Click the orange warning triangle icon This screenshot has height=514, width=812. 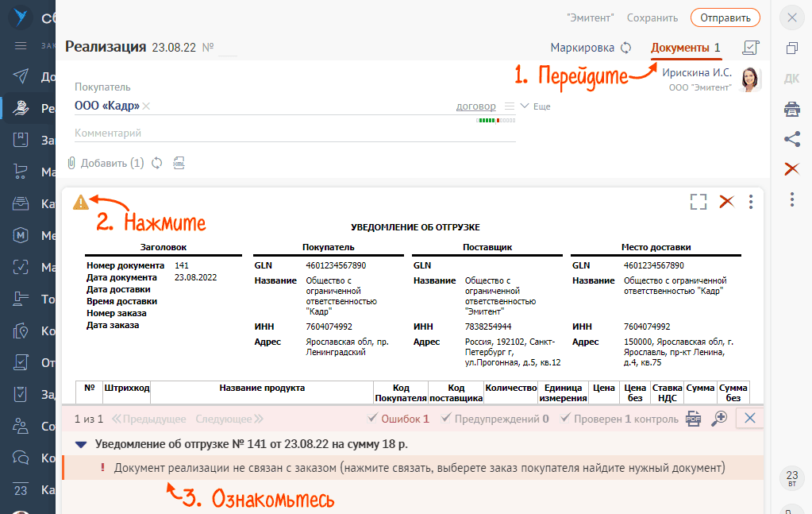(81, 202)
